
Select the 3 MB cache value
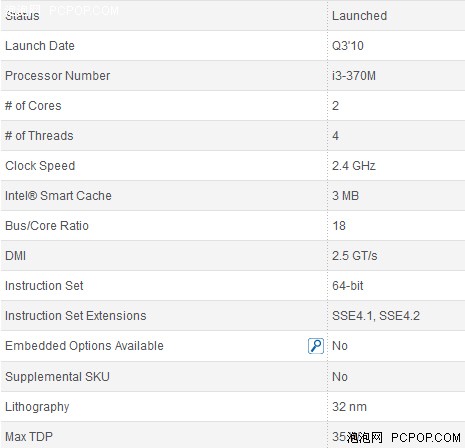pos(345,196)
